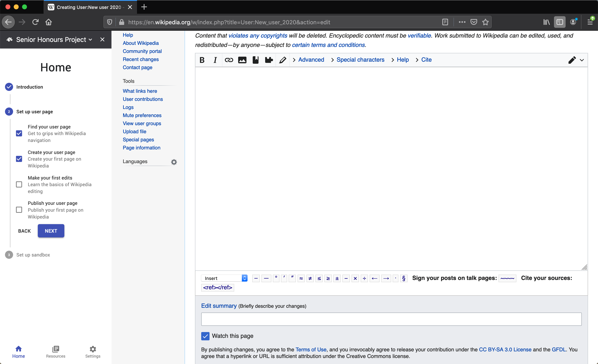598x364 pixels.
Task: Expand the Help toolbar section
Action: point(400,60)
